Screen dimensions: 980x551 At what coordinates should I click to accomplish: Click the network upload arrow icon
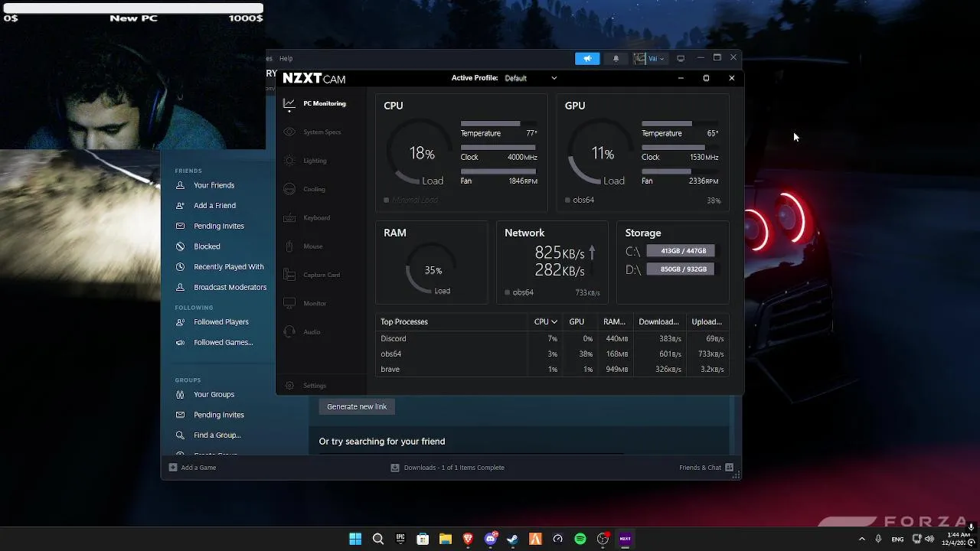[x=592, y=252]
